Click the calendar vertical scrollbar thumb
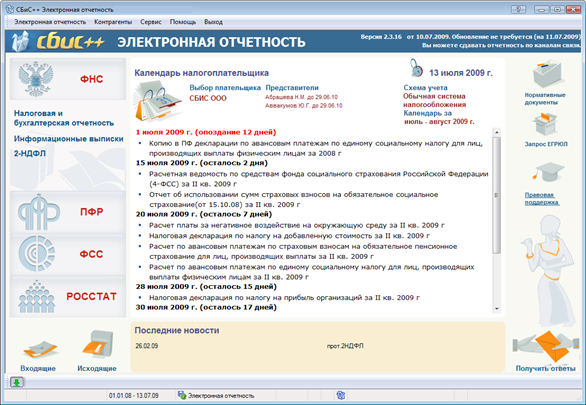 (x=497, y=195)
